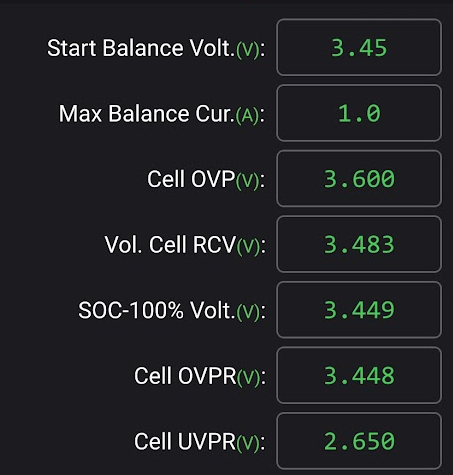
Task: Tap the (V) unit beside SOC-100% Volt.
Action: (x=248, y=312)
